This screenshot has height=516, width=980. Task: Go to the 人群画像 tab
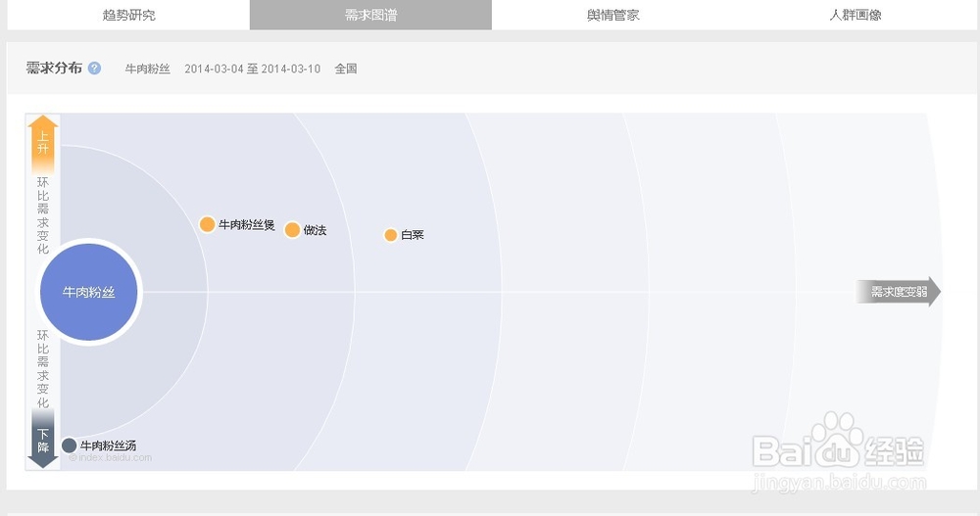(855, 15)
